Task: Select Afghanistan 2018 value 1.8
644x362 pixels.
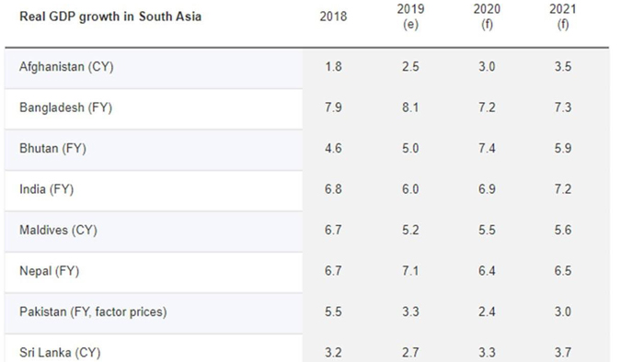Action: tap(333, 66)
